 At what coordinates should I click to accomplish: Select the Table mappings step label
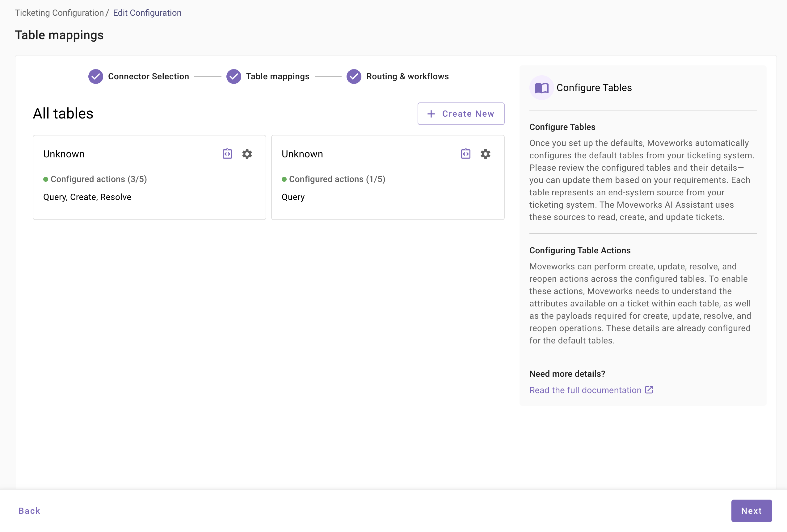277,77
